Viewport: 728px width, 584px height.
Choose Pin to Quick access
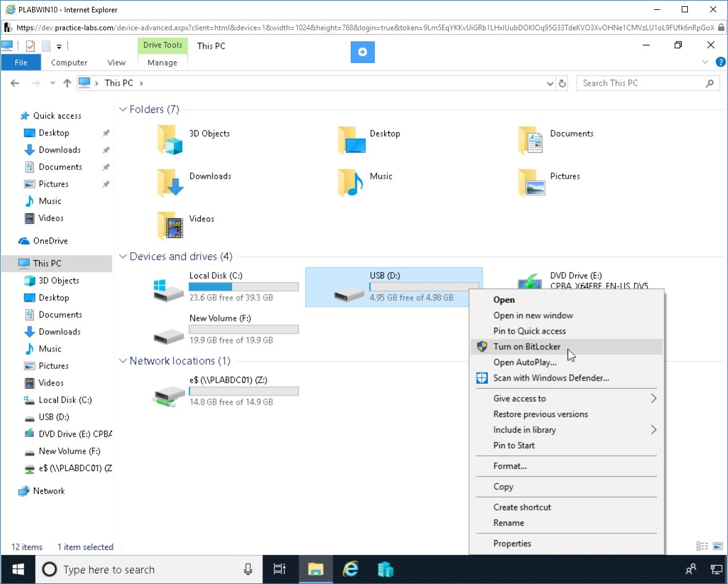coord(566,331)
